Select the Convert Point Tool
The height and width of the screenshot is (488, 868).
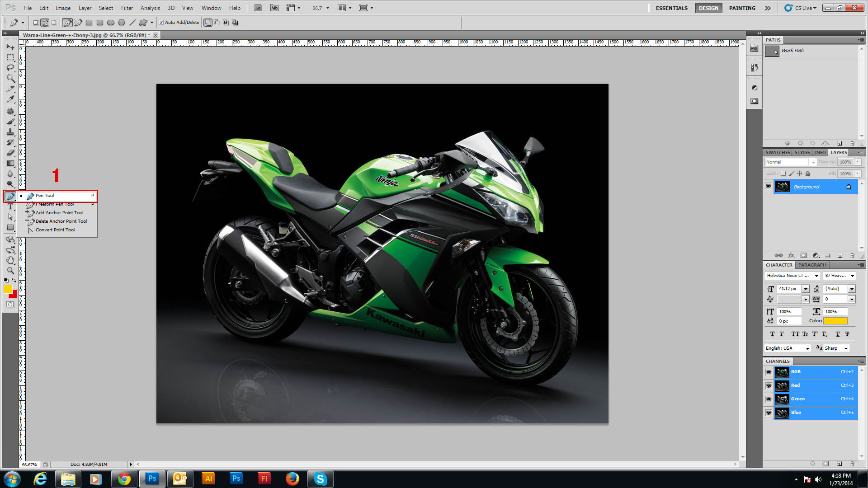[55, 230]
